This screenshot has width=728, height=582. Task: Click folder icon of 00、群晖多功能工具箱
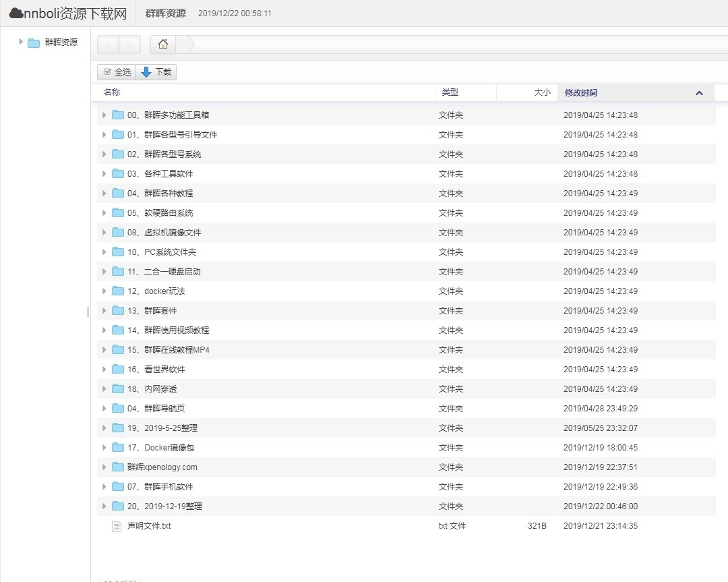click(118, 115)
